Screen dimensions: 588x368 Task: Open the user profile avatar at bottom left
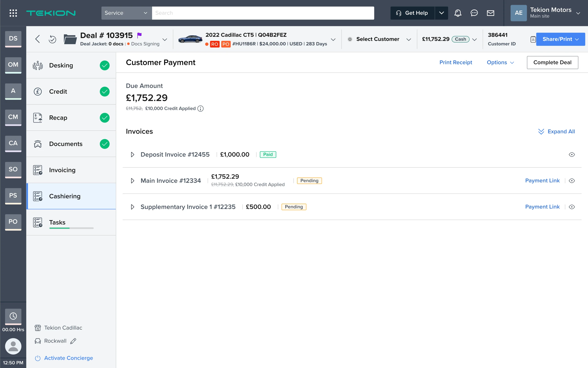click(13, 346)
